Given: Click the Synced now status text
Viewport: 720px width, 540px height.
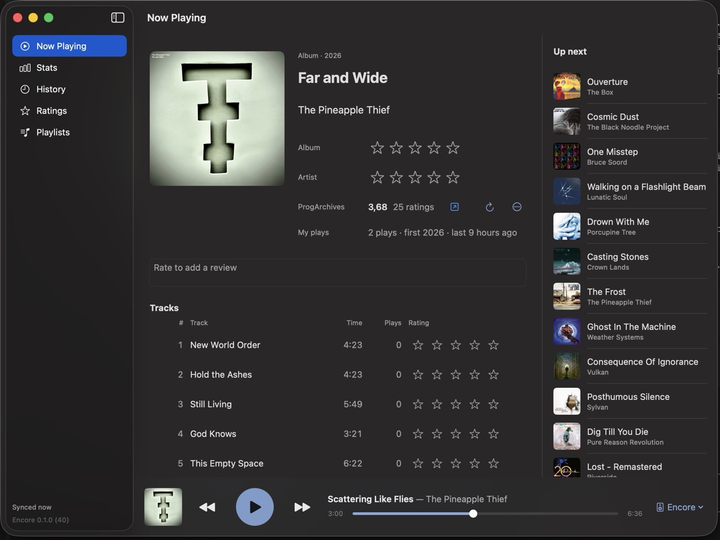Looking at the screenshot, I should point(32,507).
